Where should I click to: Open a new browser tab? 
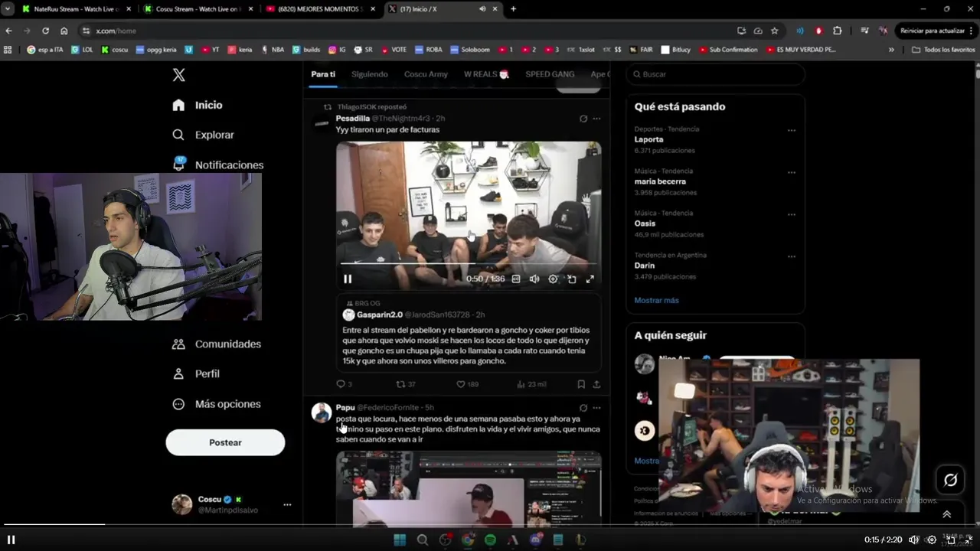click(513, 9)
